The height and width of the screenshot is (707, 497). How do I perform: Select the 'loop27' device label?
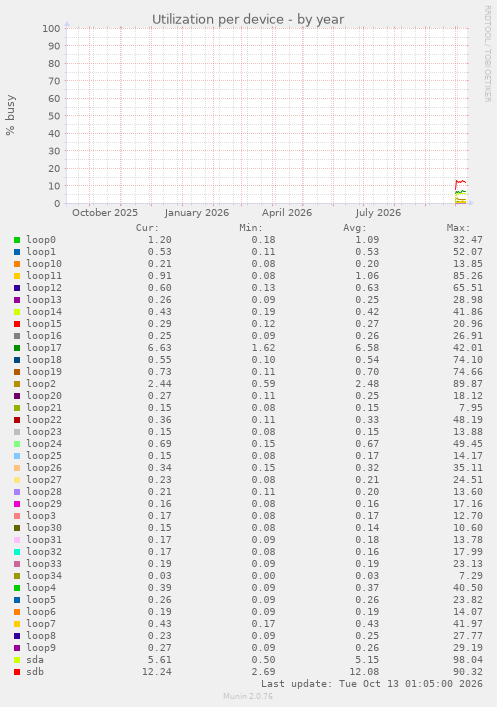pyautogui.click(x=44, y=480)
